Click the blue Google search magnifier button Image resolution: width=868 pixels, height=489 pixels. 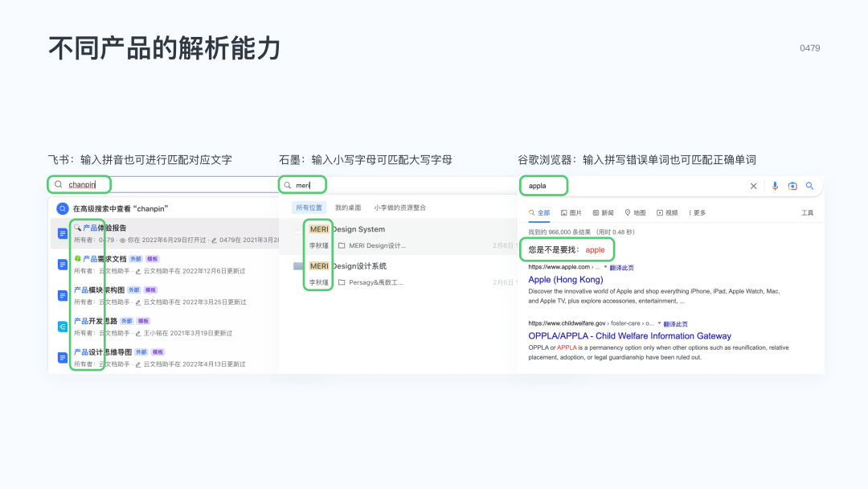click(x=810, y=186)
